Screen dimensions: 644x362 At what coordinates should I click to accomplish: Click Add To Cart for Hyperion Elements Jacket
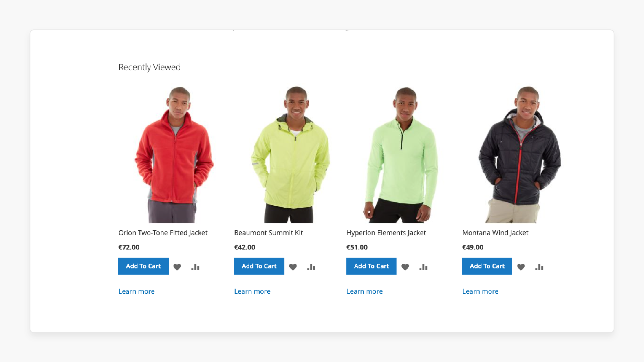pyautogui.click(x=371, y=265)
